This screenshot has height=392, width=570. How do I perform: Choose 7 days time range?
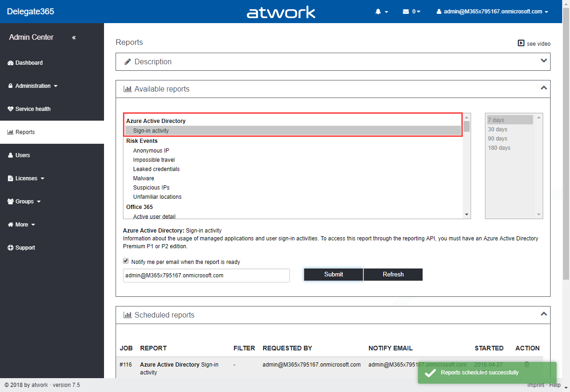coord(510,120)
